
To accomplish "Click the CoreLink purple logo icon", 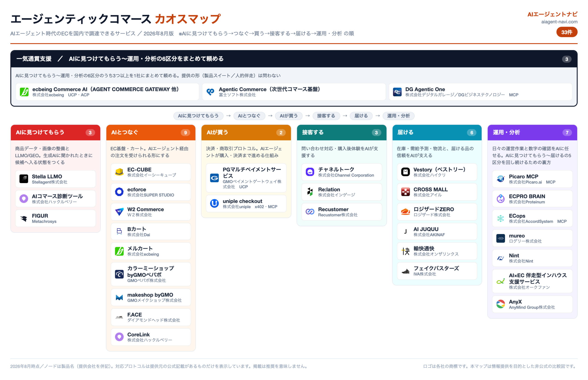I will click(119, 337).
